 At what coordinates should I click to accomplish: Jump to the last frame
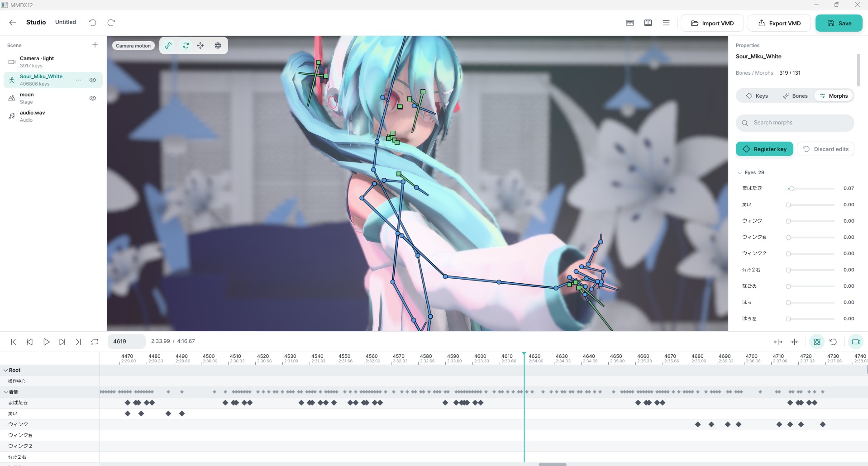pos(78,342)
